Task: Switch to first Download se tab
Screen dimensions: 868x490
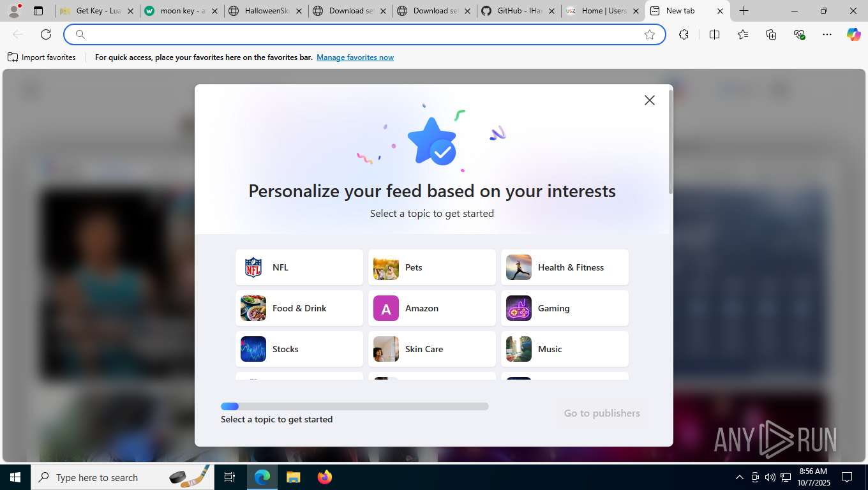Action: [350, 11]
